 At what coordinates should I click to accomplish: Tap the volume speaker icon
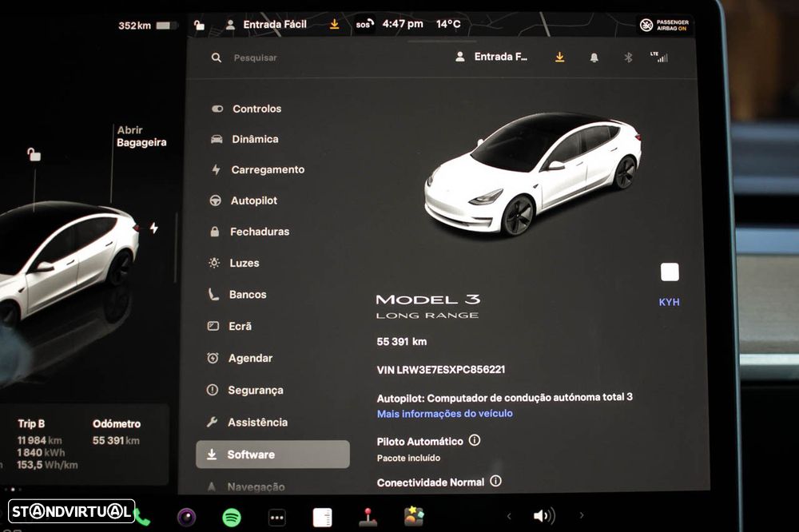(543, 516)
